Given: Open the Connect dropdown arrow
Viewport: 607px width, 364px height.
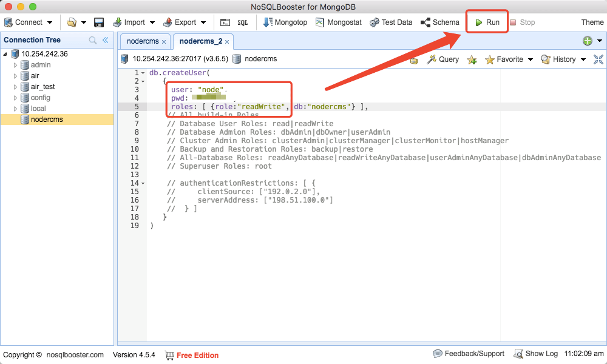Looking at the screenshot, I should click(x=50, y=22).
